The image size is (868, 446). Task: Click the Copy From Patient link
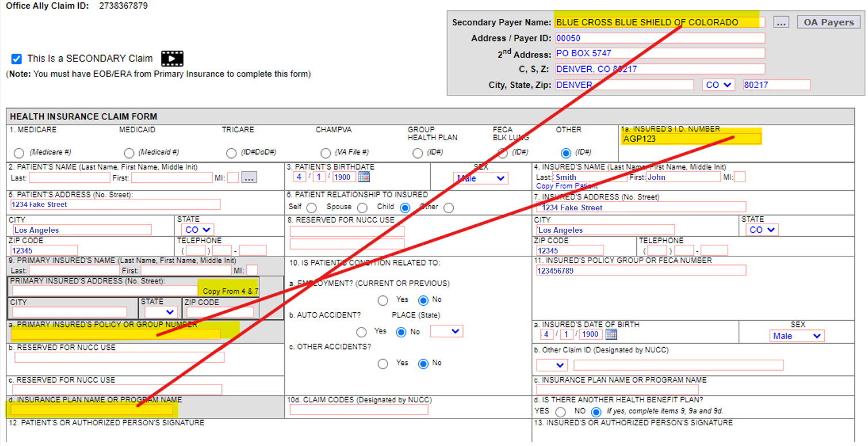coord(567,186)
